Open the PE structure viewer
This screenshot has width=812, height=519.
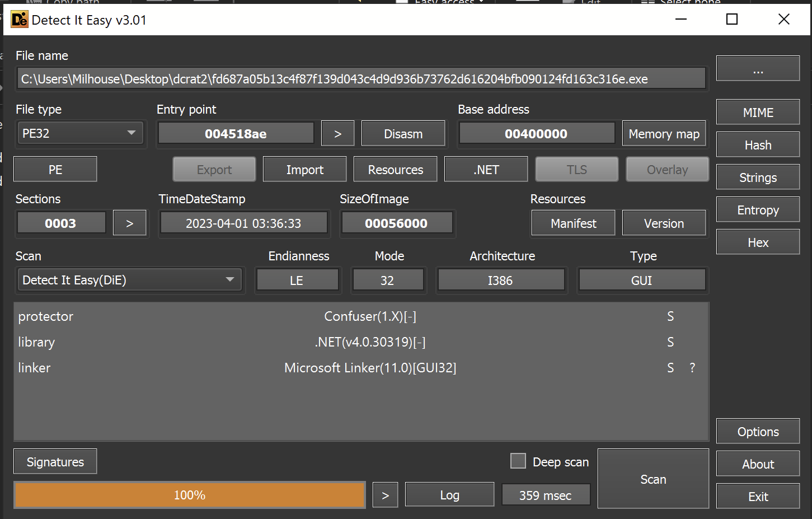click(x=55, y=170)
